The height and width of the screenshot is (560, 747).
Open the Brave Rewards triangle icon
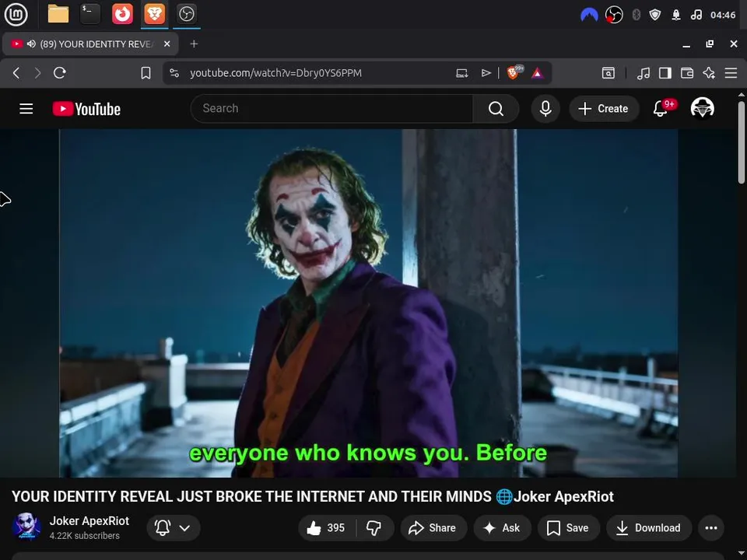pyautogui.click(x=538, y=73)
